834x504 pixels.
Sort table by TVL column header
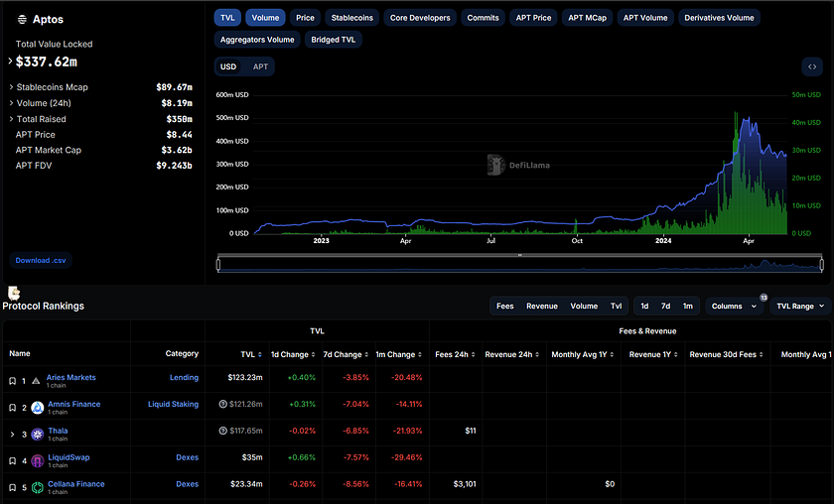coord(251,354)
